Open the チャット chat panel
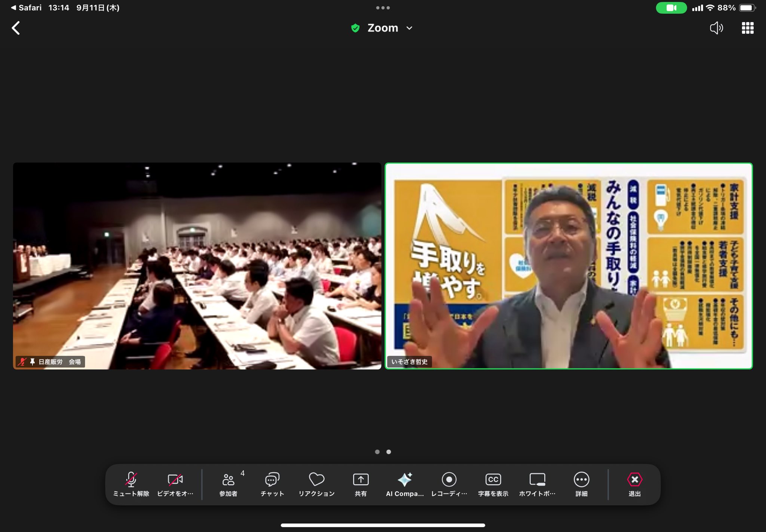Viewport: 766px width, 532px height. click(x=272, y=484)
